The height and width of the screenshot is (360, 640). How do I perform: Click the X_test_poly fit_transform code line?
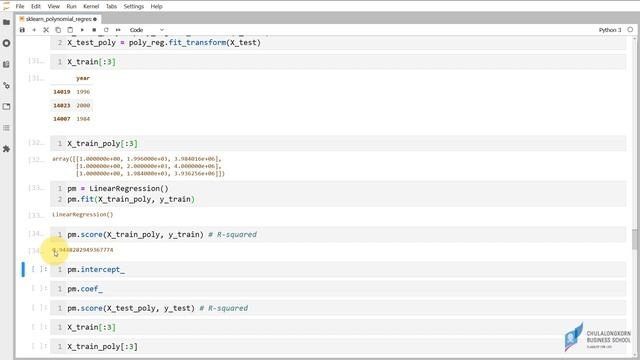point(164,42)
